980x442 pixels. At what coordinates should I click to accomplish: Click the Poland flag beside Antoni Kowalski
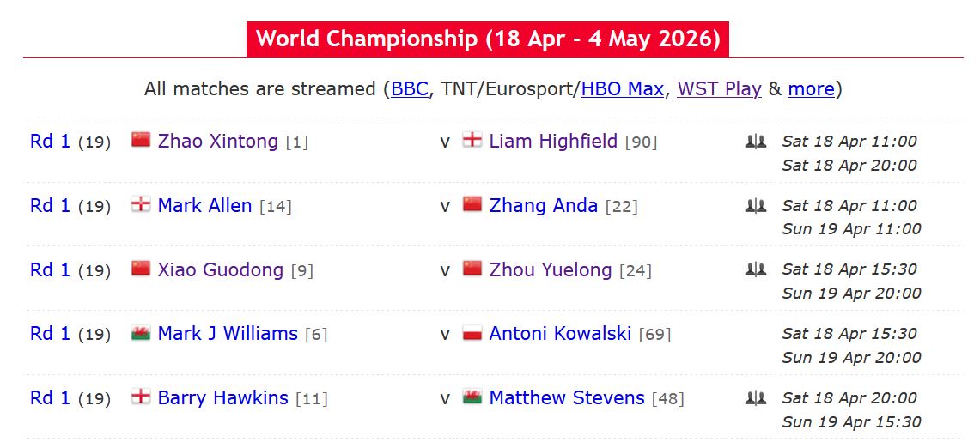(472, 332)
